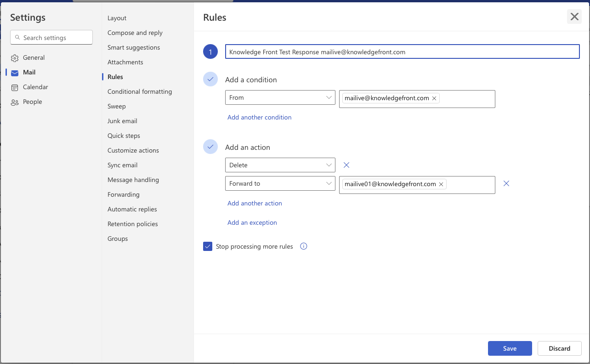Click the Forward to recipients field

click(x=417, y=185)
